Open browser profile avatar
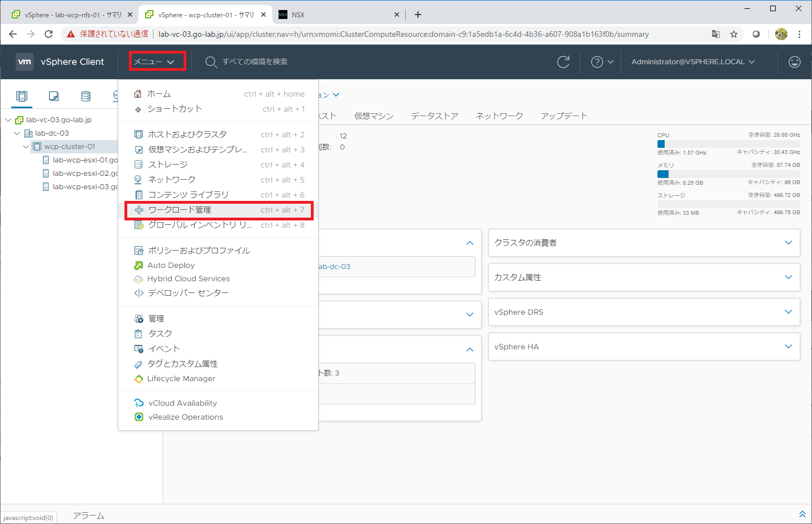Image resolution: width=812 pixels, height=524 pixels. pos(781,34)
